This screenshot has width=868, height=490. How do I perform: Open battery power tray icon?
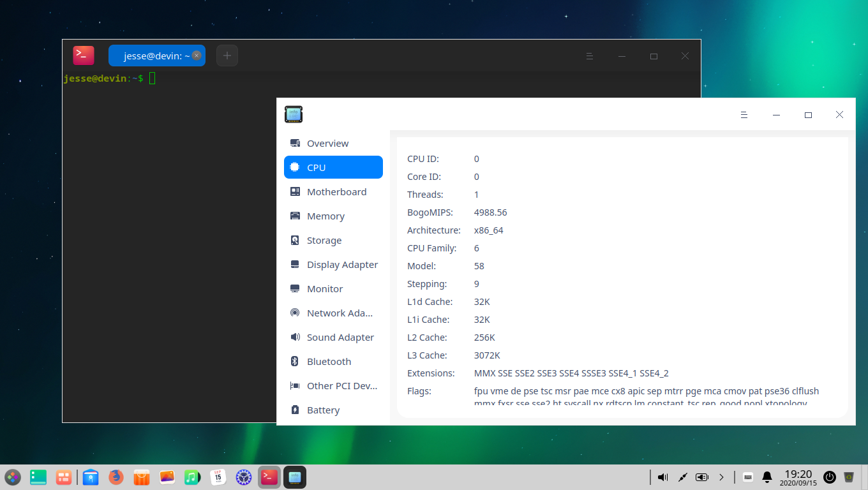tap(702, 477)
